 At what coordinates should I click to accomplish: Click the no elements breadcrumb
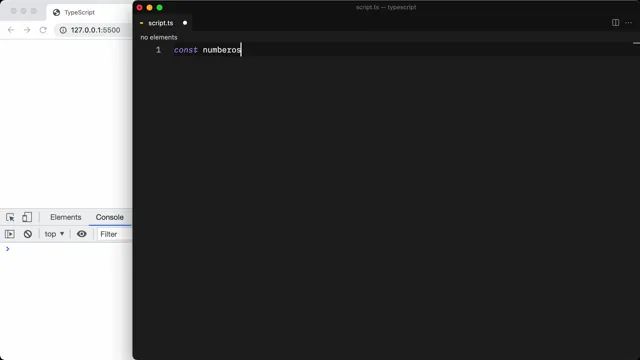[159, 37]
